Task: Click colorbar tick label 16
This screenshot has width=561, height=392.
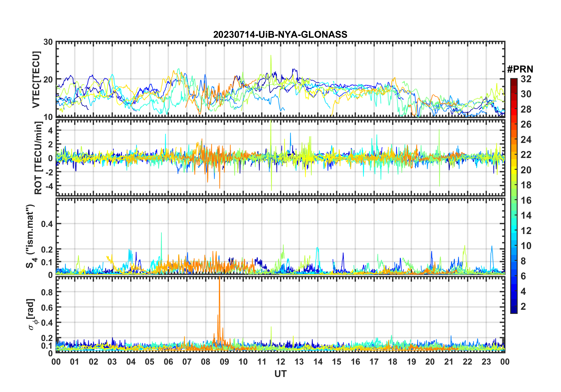Action: (526, 200)
